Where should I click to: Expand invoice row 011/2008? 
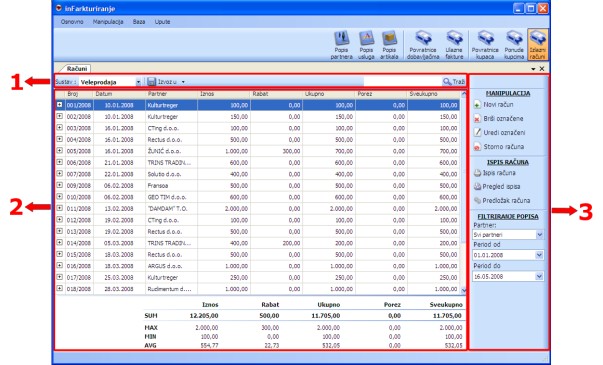pyautogui.click(x=60, y=208)
